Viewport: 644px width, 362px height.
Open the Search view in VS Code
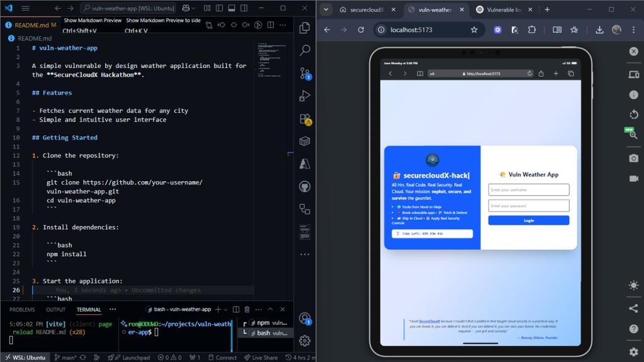pyautogui.click(x=304, y=50)
